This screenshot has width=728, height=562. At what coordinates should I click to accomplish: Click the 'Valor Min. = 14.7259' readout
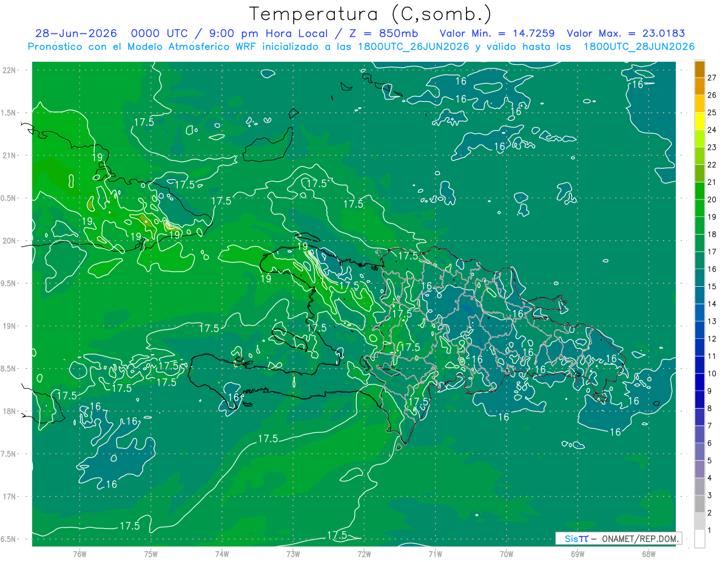[x=497, y=33]
